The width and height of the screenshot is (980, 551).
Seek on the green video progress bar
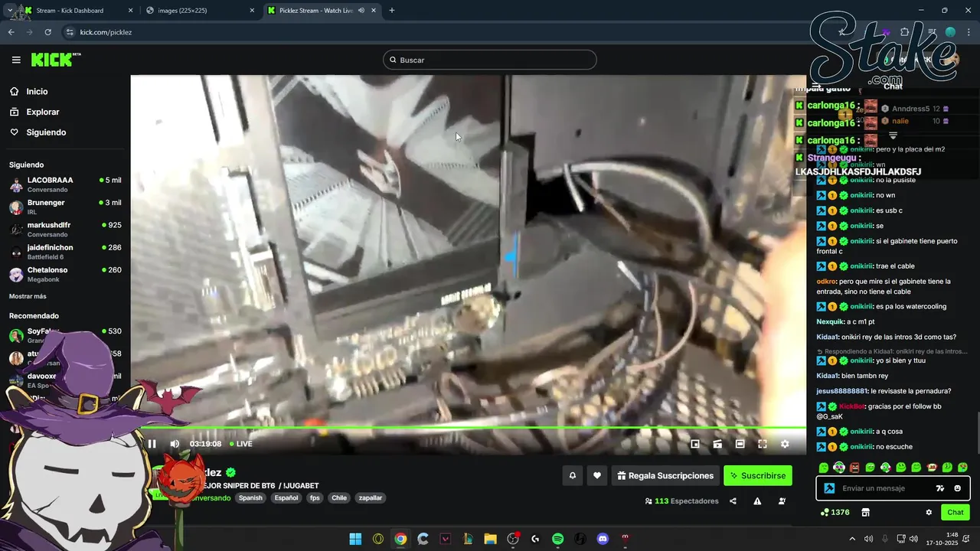pyautogui.click(x=468, y=428)
